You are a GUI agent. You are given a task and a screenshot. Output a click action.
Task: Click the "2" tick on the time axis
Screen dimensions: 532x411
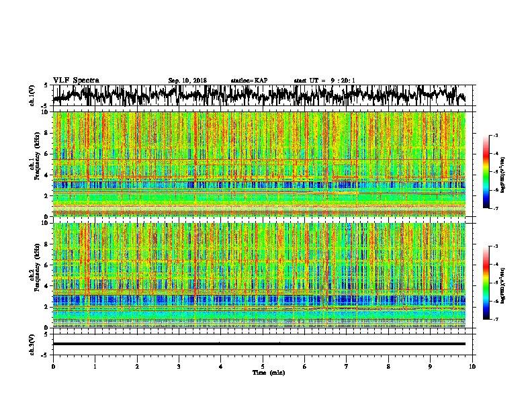pos(137,367)
